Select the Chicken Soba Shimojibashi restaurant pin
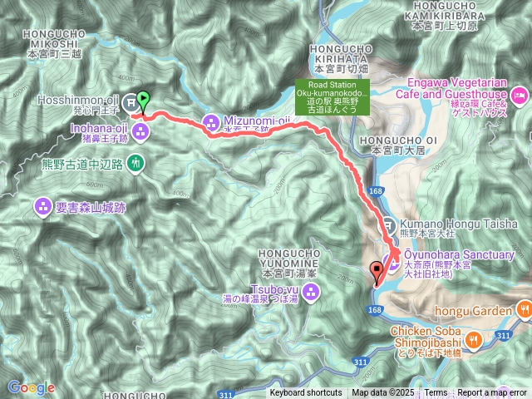 [x=474, y=341]
